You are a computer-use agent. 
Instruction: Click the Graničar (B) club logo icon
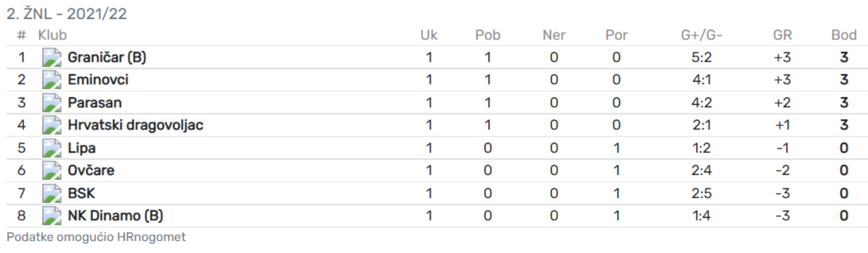52,58
